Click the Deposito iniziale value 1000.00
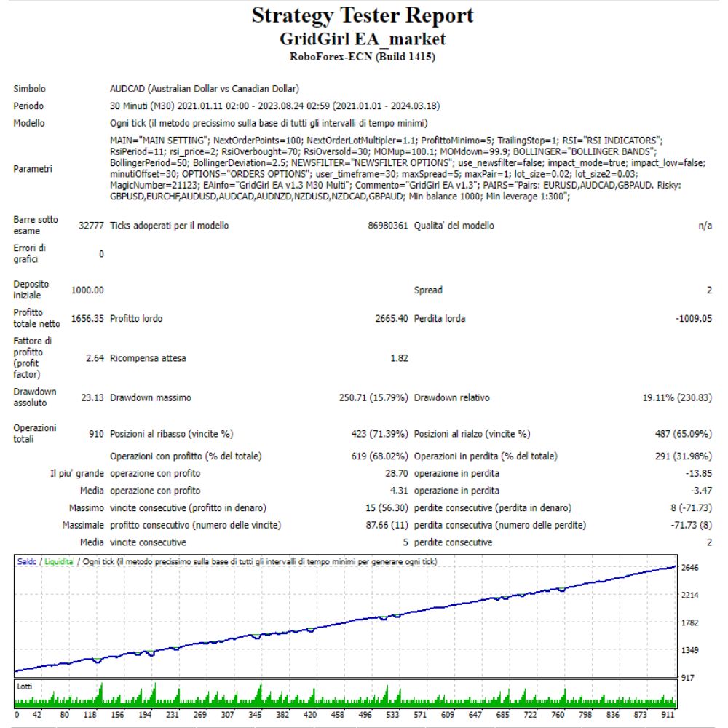 [x=87, y=290]
